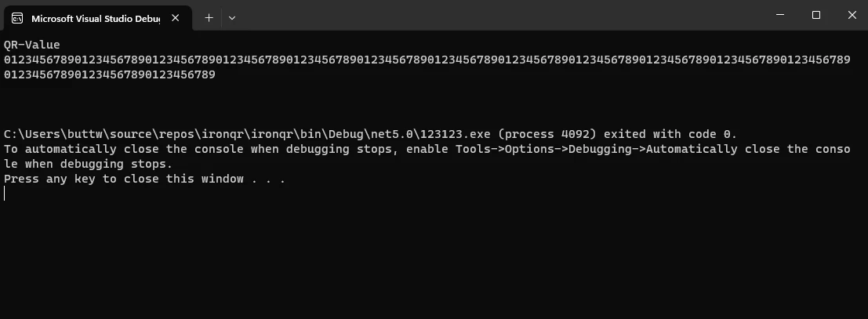Open a new tab with the plus icon
This screenshot has width=868, height=319.
(209, 17)
